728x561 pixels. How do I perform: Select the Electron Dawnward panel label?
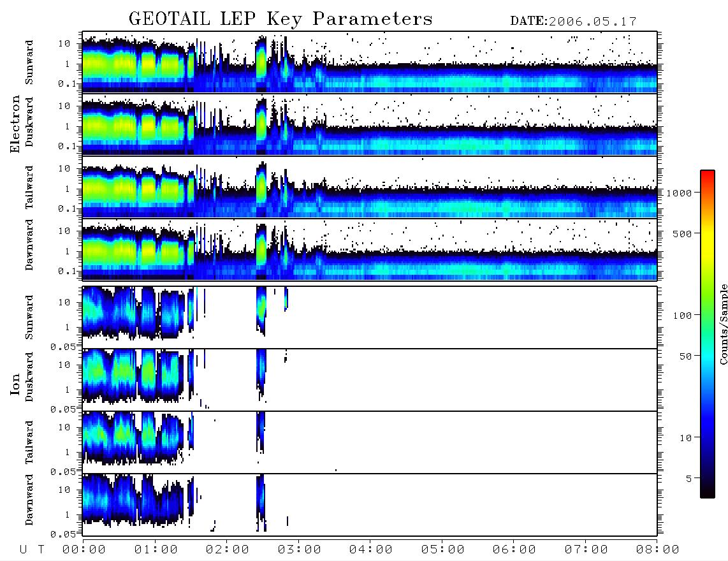29,245
